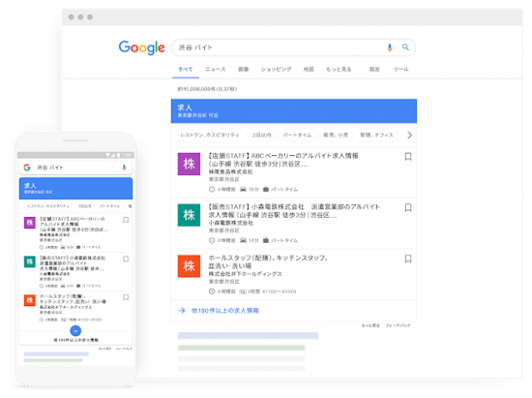532x398 pixels.
Task: Expand more jobs with blue circle chevron on phone
Action: [76, 330]
